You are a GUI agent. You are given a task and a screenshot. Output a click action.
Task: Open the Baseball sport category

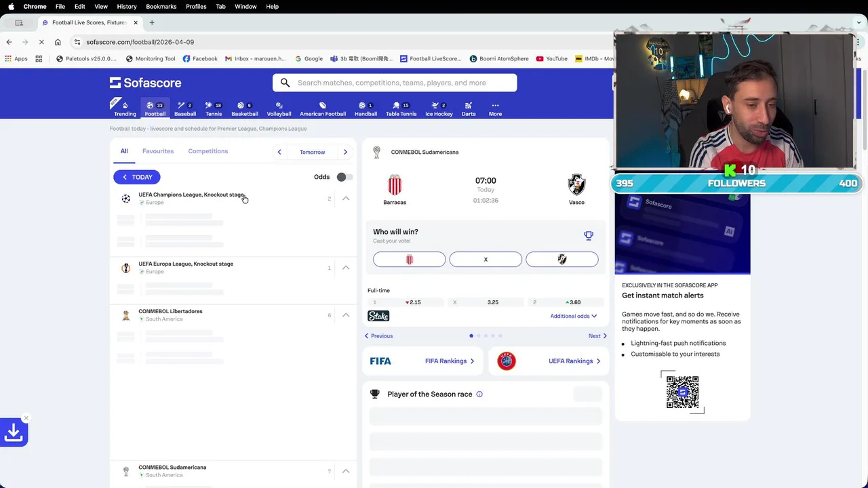coord(184,108)
